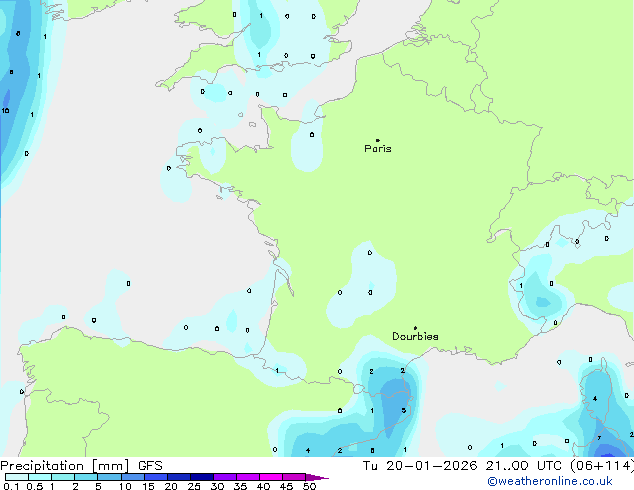Screen dimensions: 634x490
Task: Click the 'Precipitation [mm] GFS' title text
Action: coord(81,466)
